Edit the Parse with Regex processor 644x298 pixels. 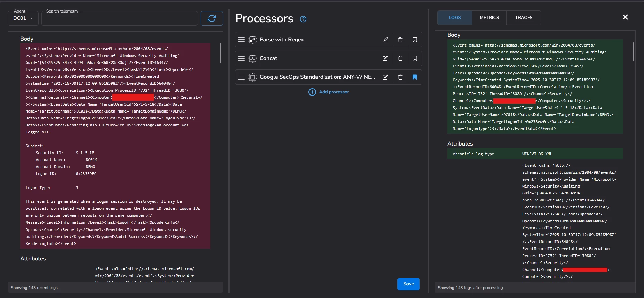(385, 40)
